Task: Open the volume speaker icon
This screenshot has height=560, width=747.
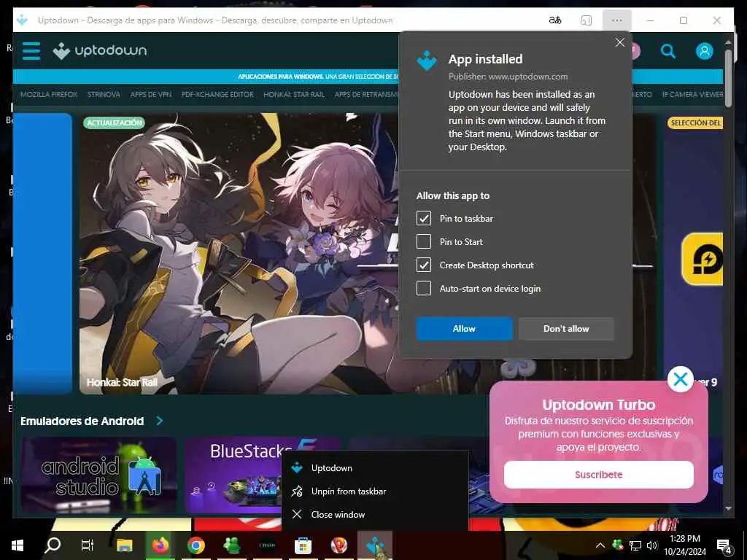Action: (x=652, y=545)
